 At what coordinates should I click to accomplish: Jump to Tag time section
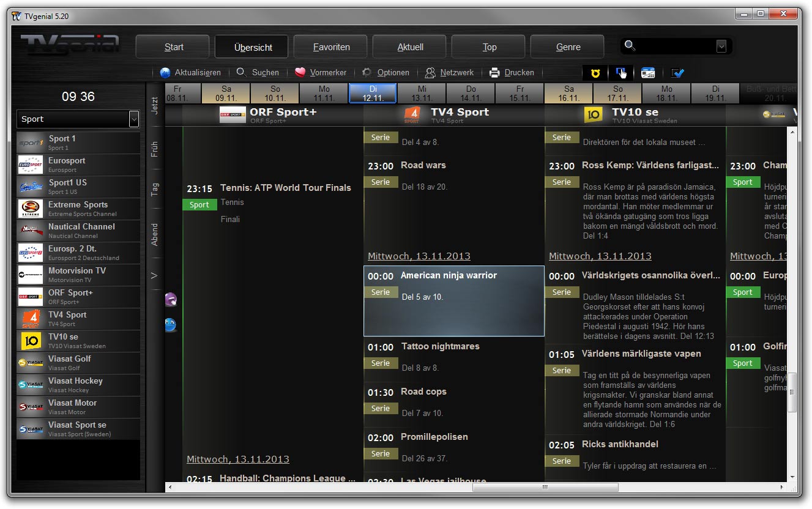coord(154,189)
